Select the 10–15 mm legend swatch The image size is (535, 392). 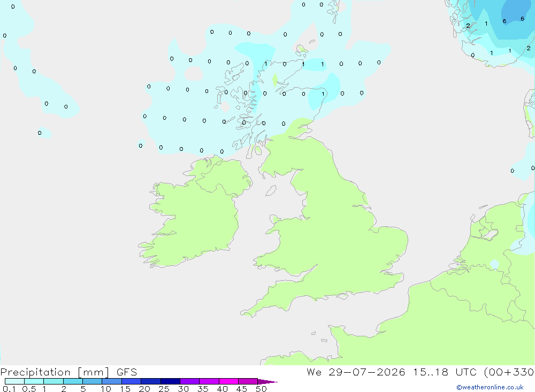pos(112,381)
